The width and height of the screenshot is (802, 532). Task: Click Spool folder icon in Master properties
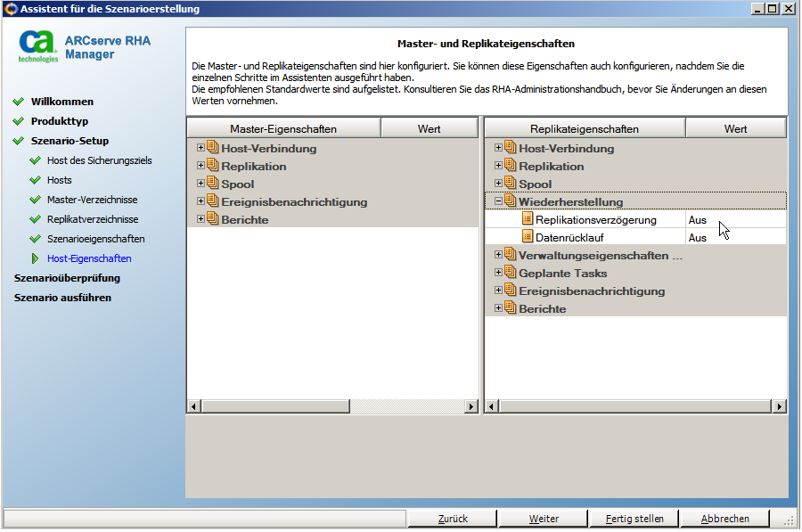point(213,184)
